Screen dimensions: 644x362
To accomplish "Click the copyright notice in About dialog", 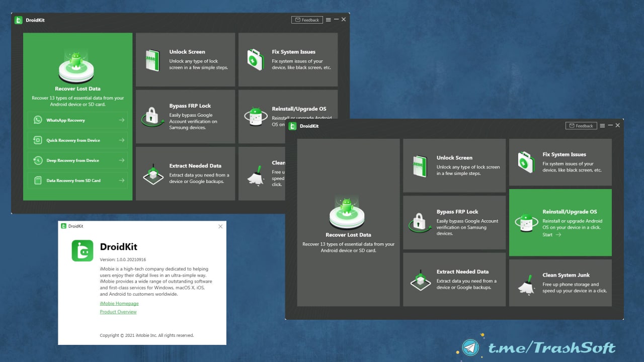I will (147, 335).
